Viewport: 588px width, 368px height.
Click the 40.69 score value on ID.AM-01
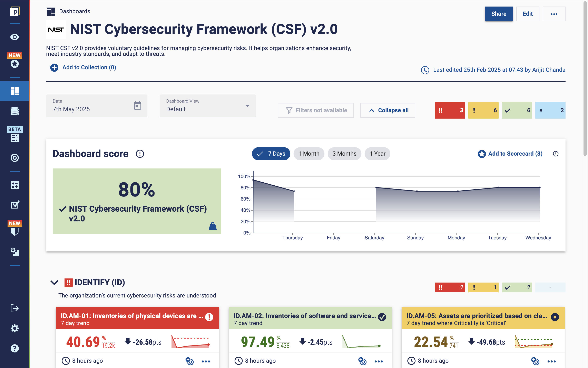(83, 342)
